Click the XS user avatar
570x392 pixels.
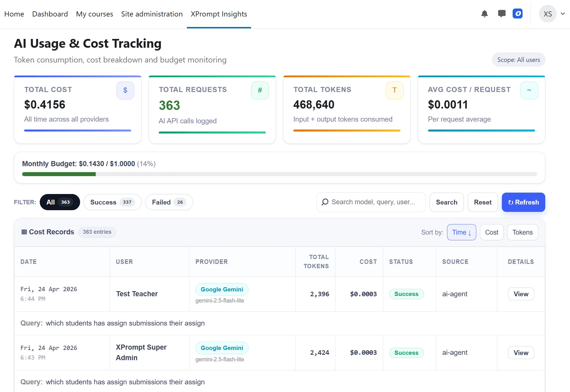click(x=548, y=14)
